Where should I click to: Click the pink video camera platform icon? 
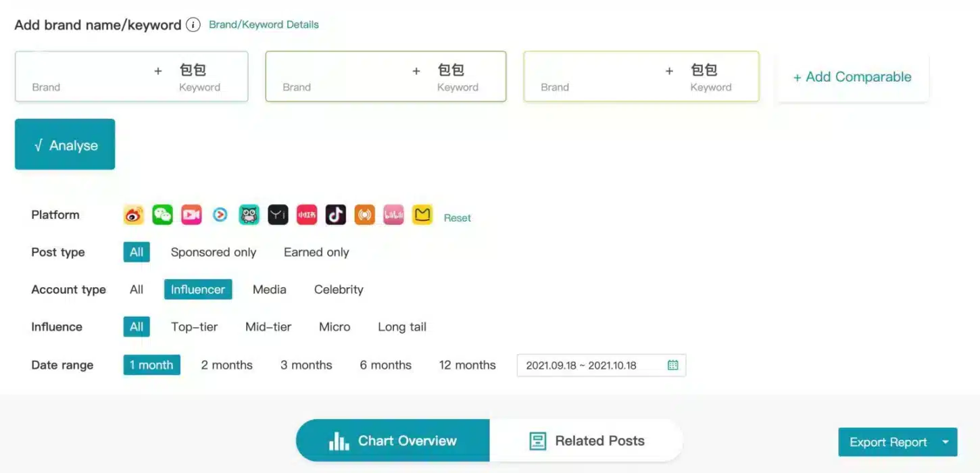tap(191, 215)
